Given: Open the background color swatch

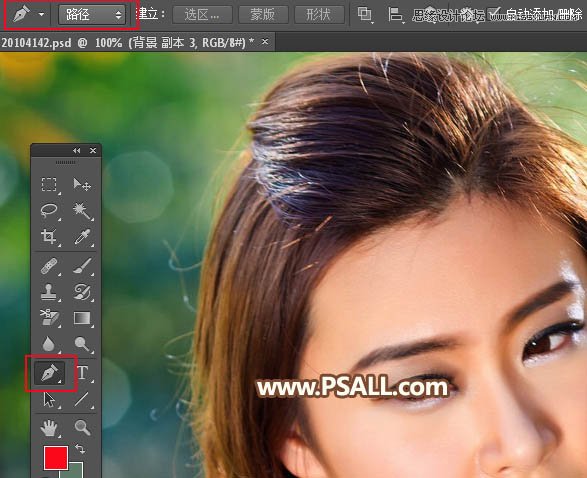Looking at the screenshot, I should (76, 471).
